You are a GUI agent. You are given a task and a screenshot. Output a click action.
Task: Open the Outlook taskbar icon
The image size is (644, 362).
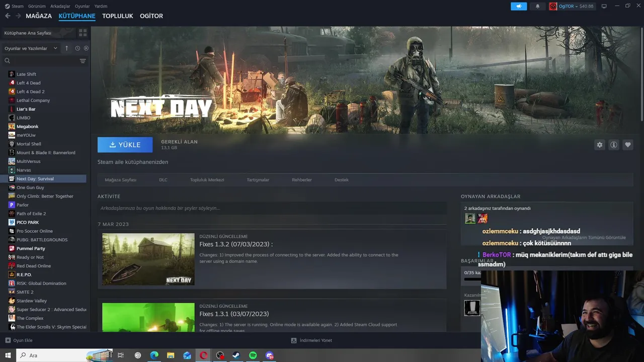187,355
